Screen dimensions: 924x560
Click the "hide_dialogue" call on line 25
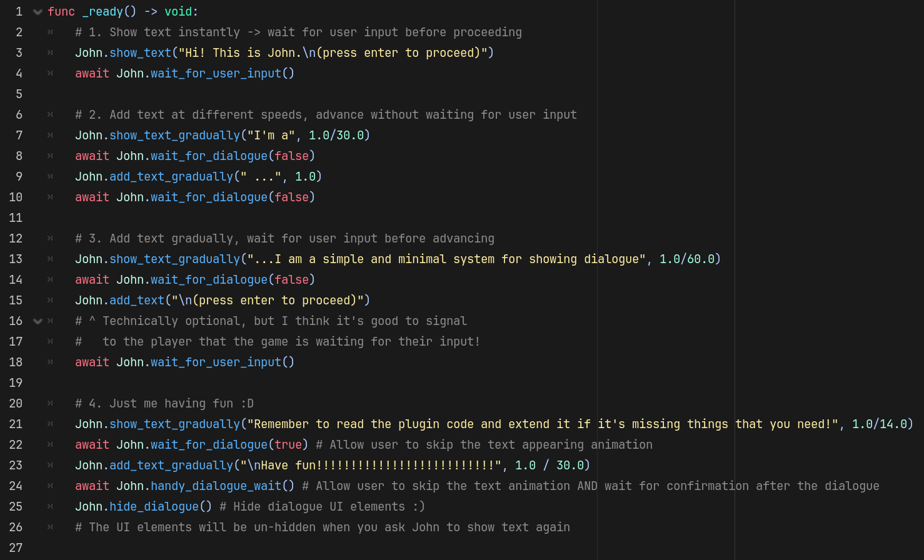[154, 507]
